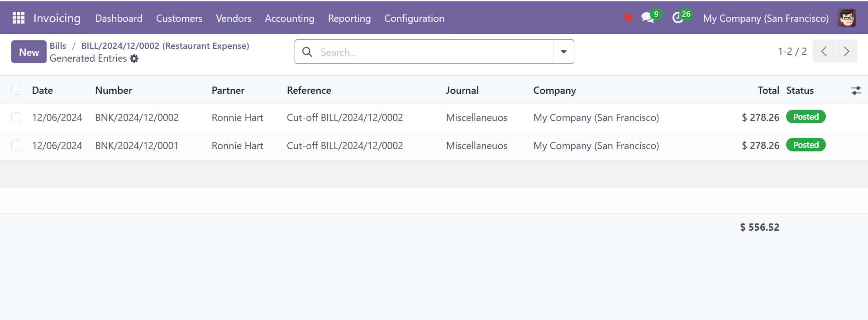Click the Cut-off reference in BNK/2024/12/0002 row

(x=345, y=118)
